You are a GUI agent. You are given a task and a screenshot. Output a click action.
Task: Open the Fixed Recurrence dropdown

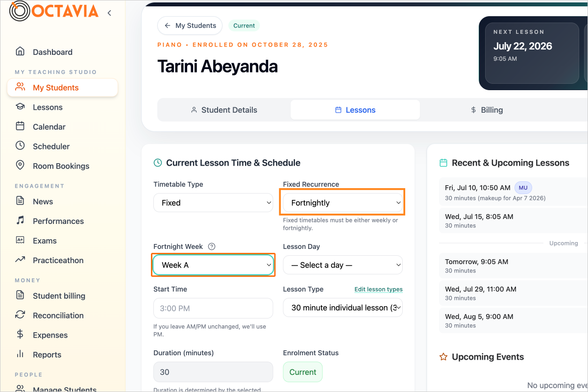click(x=343, y=203)
